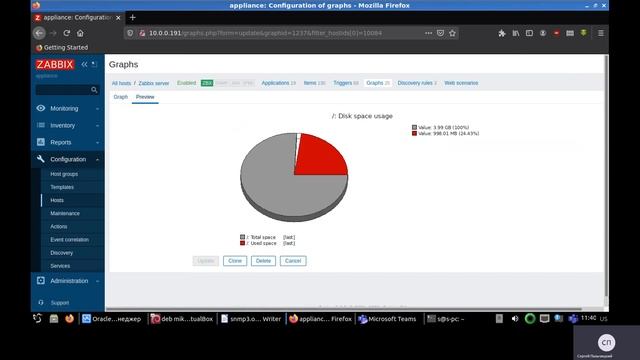Open the Firefox library icon
Viewport: 640px width, 360px height.
(516, 33)
